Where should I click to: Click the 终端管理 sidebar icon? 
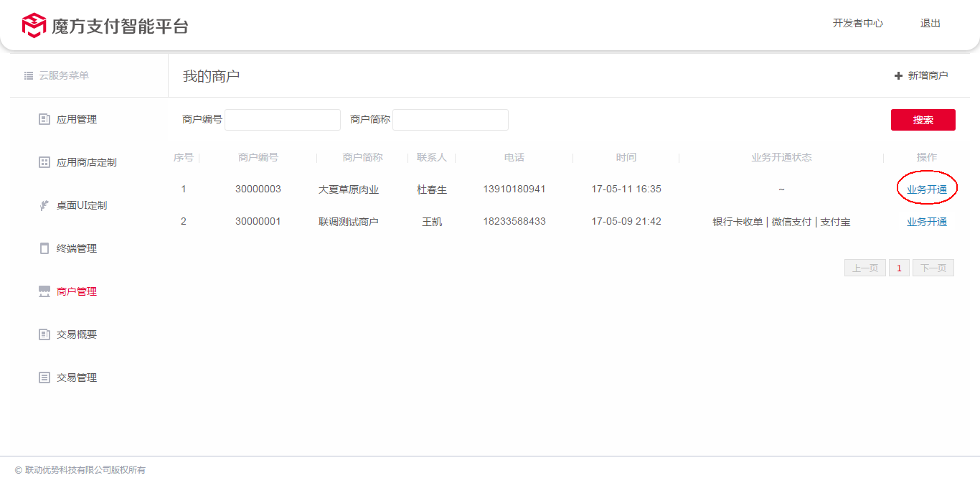(44, 248)
